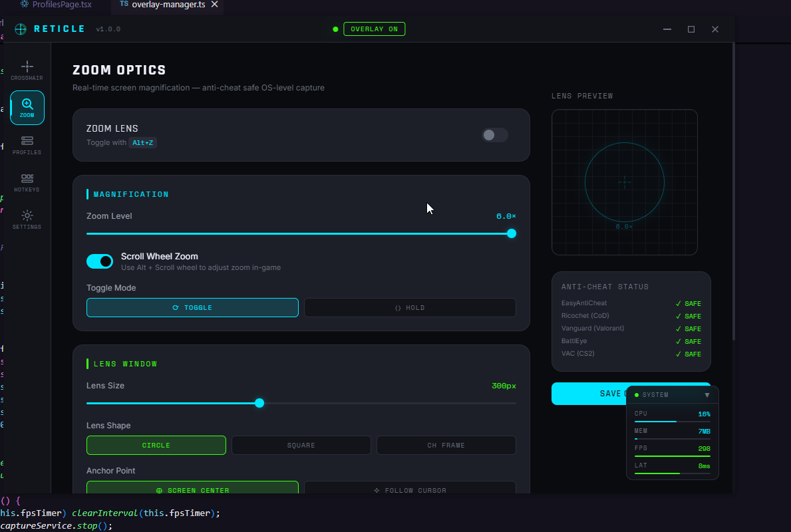Open the Crosshair sidebar section
The height and width of the screenshot is (532, 791).
pos(27,70)
